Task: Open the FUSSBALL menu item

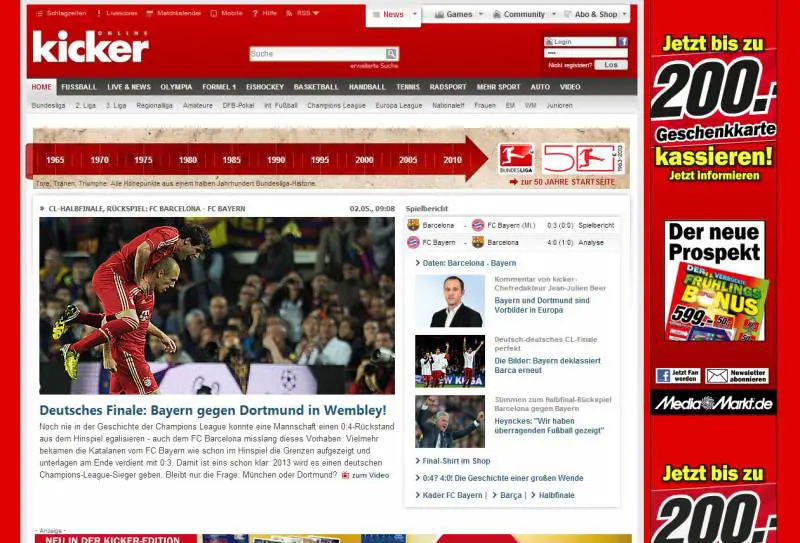Action: point(79,87)
